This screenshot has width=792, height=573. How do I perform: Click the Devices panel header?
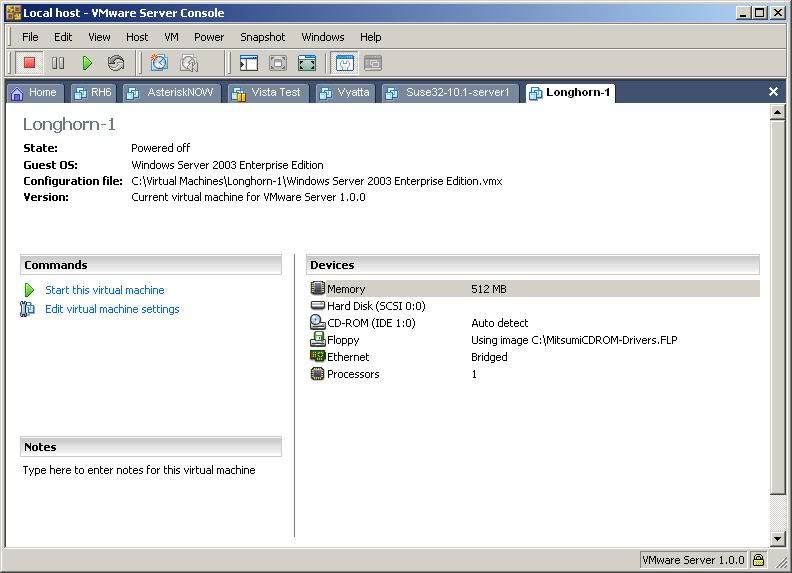click(x=532, y=265)
